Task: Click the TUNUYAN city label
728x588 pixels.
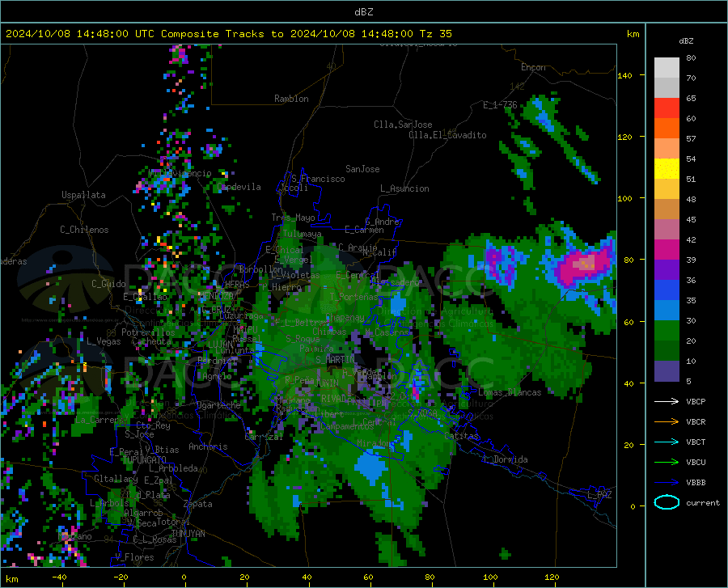Action: [x=188, y=534]
